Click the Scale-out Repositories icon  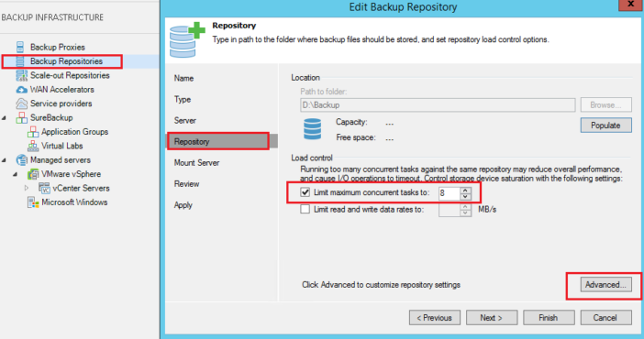21,75
